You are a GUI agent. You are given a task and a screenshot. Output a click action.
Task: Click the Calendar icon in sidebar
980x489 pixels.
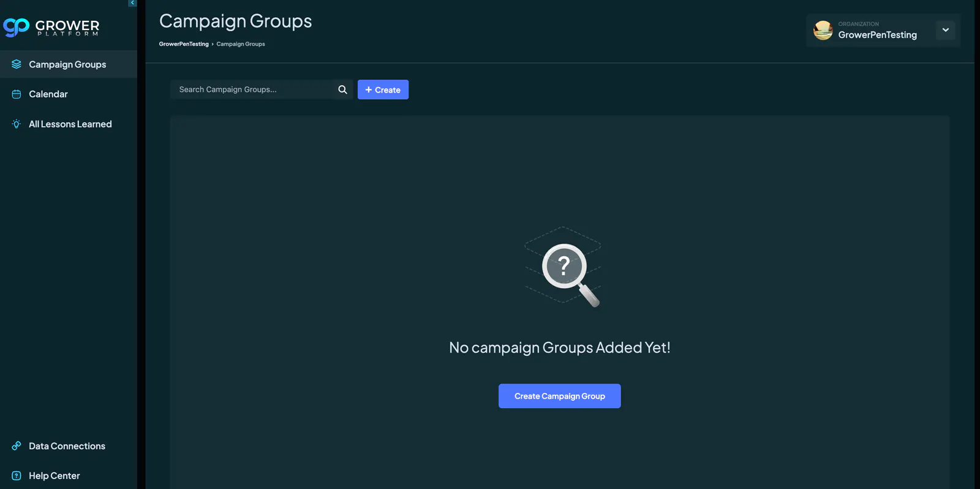(17, 94)
